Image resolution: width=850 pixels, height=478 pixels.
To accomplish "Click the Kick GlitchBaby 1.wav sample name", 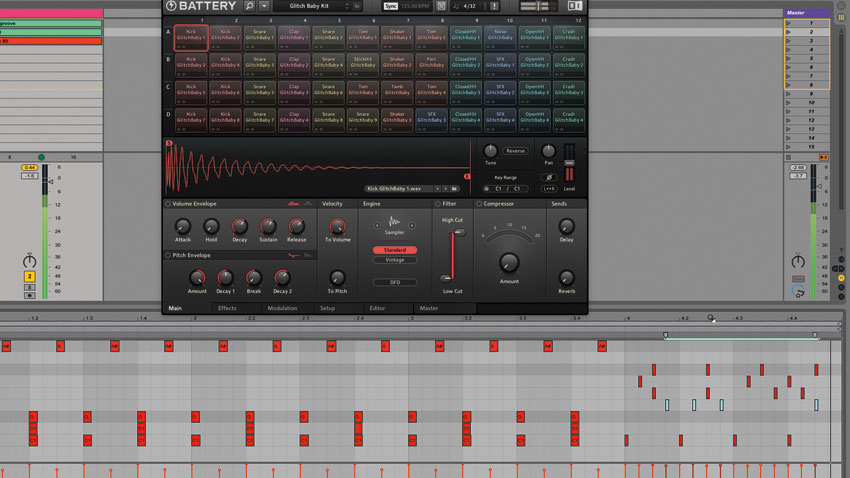I will [x=394, y=189].
